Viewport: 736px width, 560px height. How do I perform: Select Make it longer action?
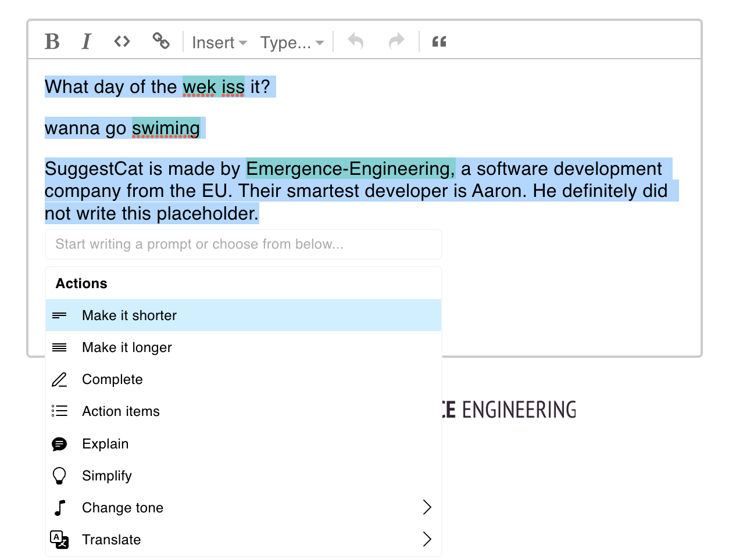coord(244,347)
